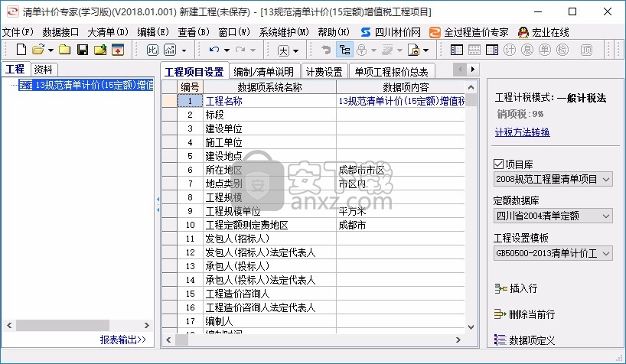The image size is (626, 364).
Task: Open dropdown arrow beside the chart icon
Action: point(184,50)
